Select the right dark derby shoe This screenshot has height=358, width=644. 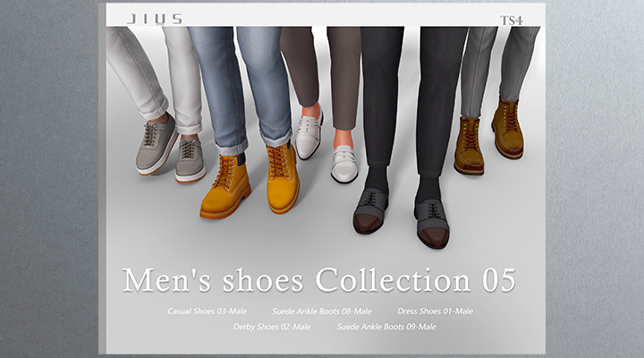point(431,222)
